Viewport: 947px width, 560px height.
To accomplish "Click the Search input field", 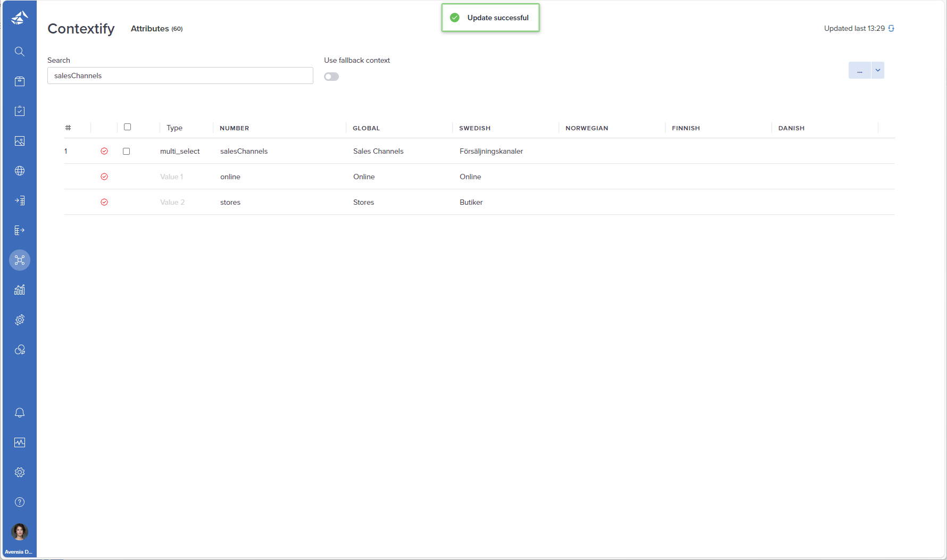I will pos(180,76).
